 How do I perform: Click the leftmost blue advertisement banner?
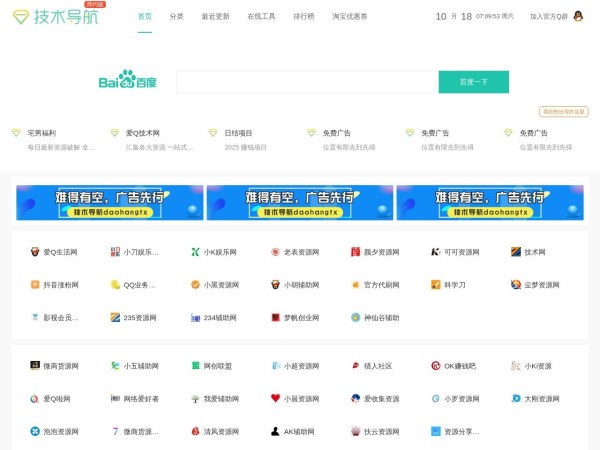110,202
